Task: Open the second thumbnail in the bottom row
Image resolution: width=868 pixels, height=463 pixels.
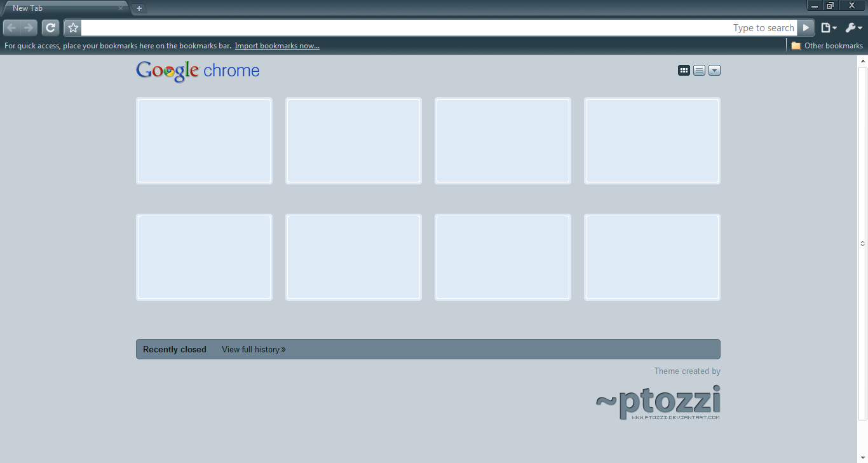Action: pyautogui.click(x=353, y=257)
